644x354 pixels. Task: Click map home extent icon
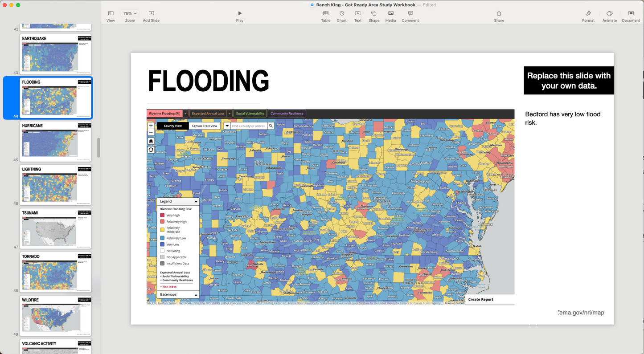click(151, 141)
